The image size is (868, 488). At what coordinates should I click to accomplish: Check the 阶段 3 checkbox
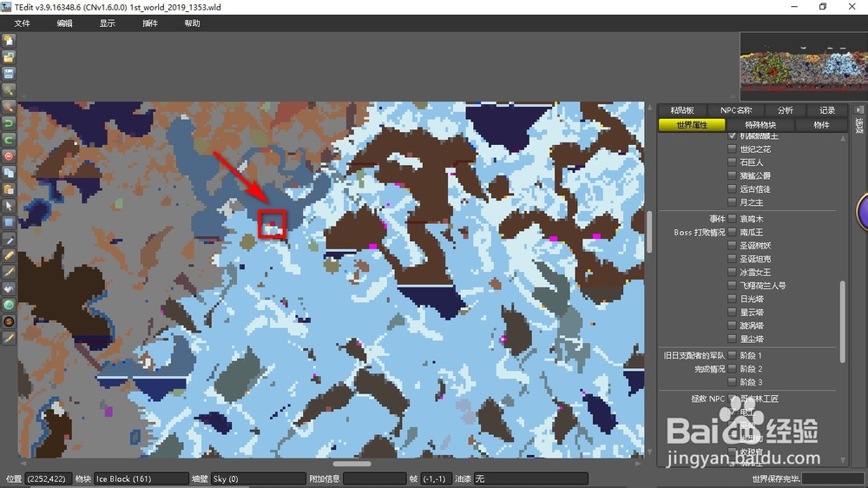(x=732, y=382)
